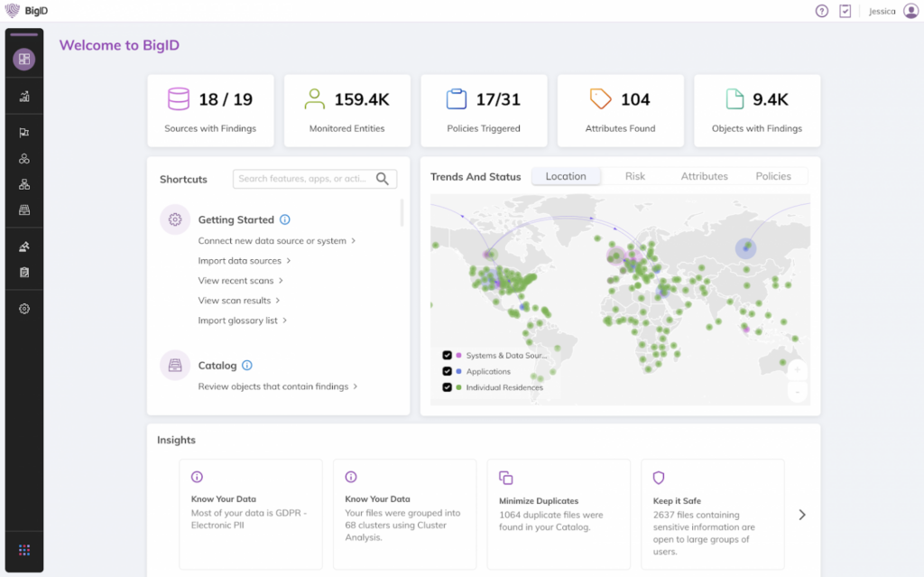Click chevron next to Import glossary list
The image size is (924, 577).
pos(284,321)
